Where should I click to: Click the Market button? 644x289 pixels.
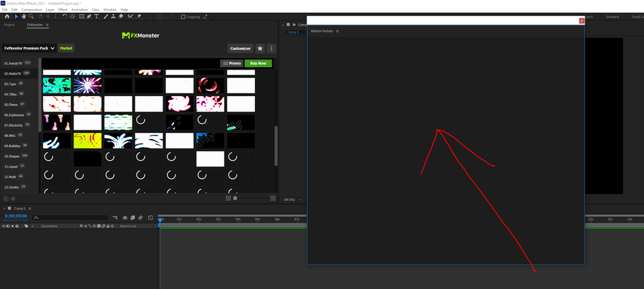click(66, 48)
